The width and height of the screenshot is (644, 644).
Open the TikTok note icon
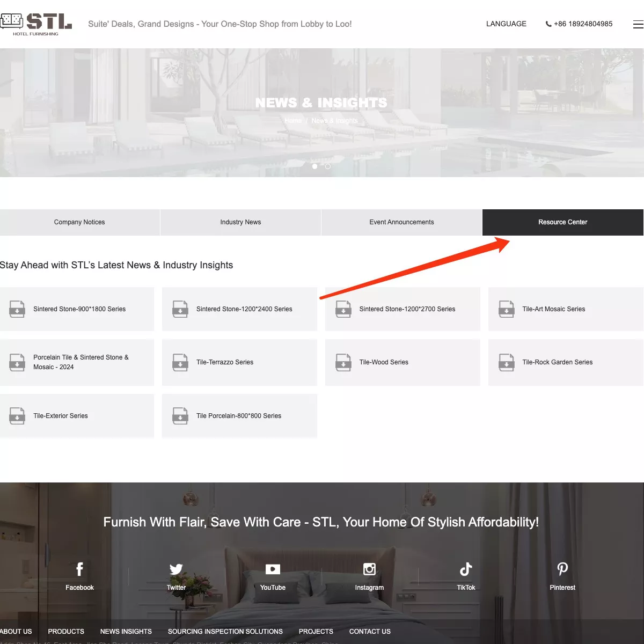466,569
